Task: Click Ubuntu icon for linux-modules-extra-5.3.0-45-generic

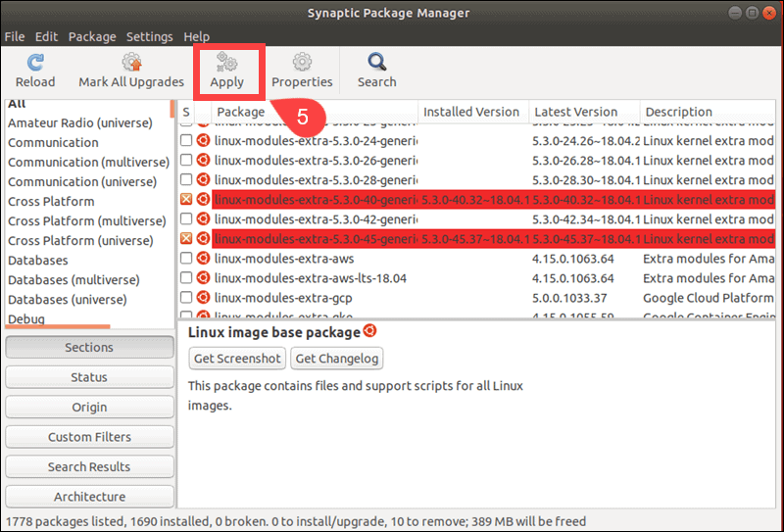Action: tap(203, 238)
